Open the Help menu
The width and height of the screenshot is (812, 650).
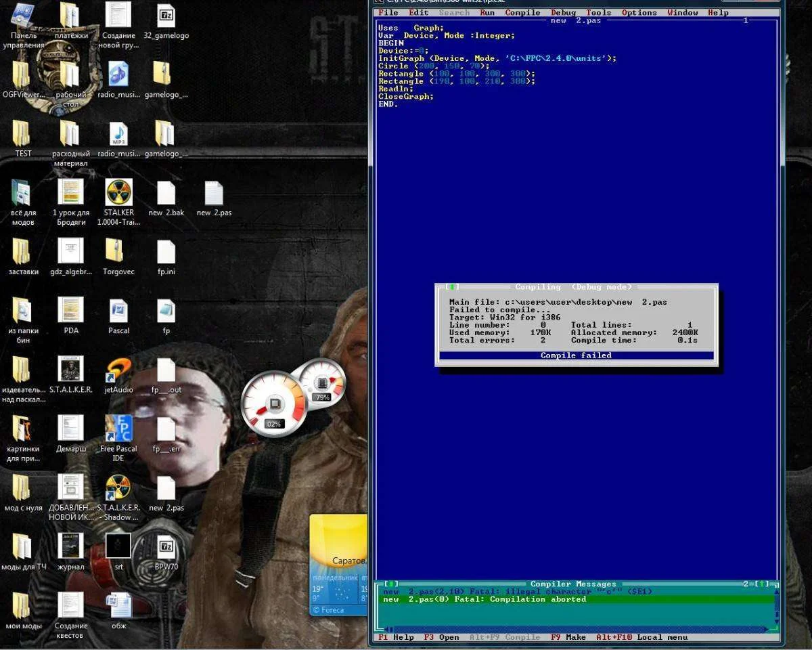719,13
